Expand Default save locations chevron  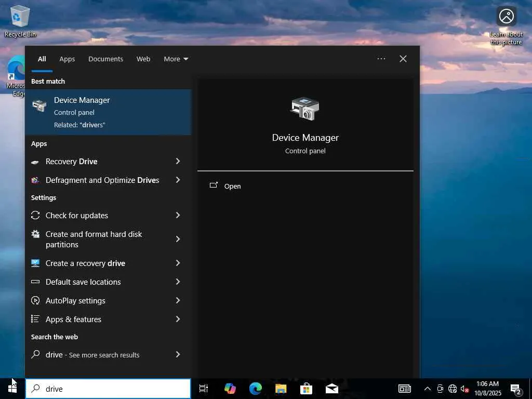178,282
